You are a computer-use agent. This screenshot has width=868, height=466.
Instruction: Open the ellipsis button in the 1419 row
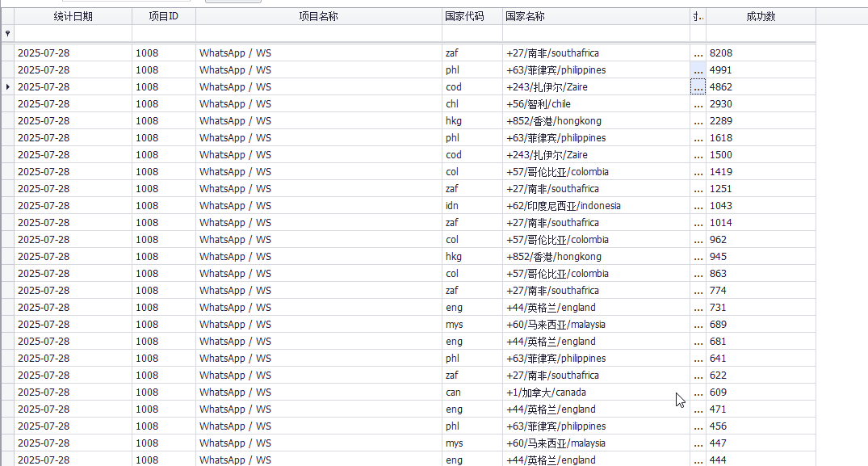[698, 171]
